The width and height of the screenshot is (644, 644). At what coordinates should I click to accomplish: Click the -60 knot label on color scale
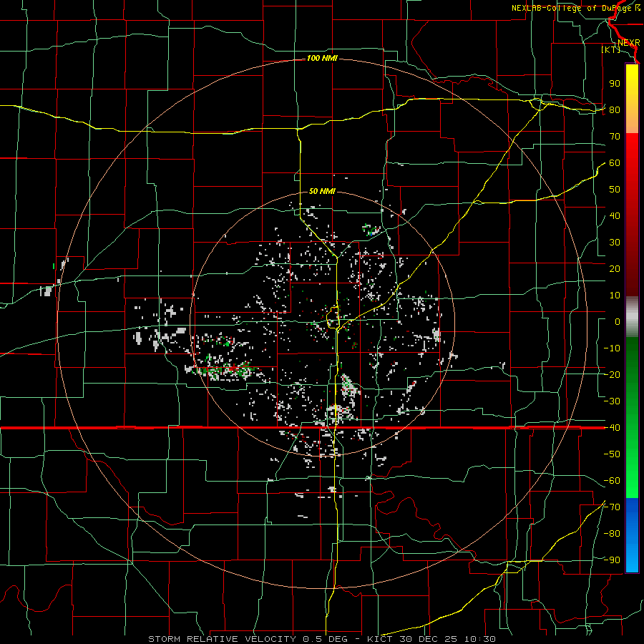(x=612, y=481)
